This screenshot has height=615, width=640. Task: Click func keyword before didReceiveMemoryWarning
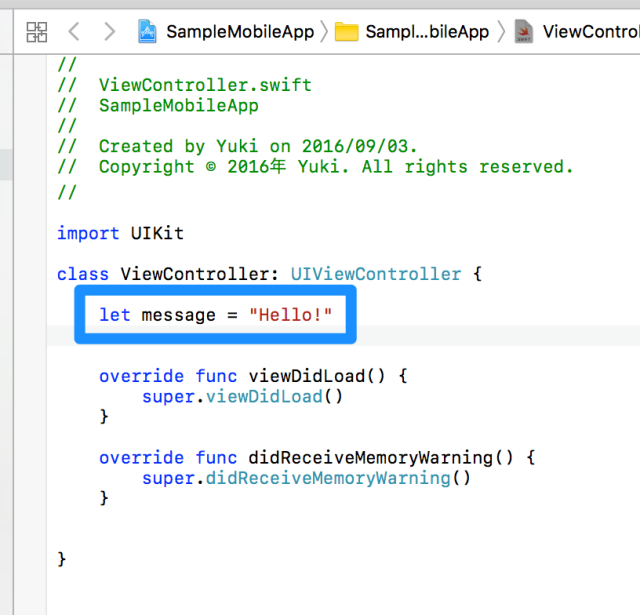pos(216,457)
